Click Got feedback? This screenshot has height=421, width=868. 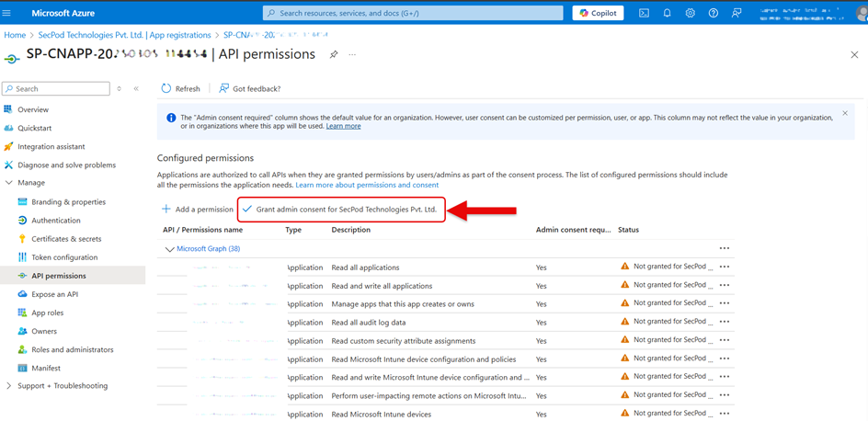(250, 88)
